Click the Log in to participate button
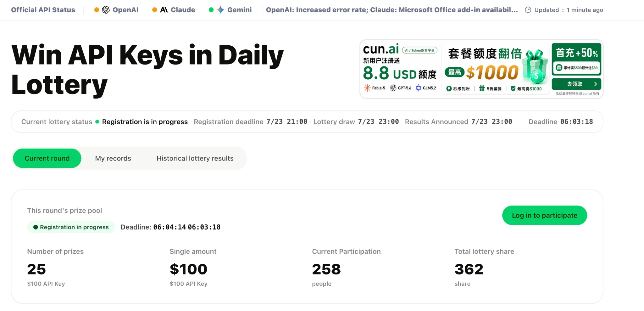The height and width of the screenshot is (311, 644). point(545,215)
